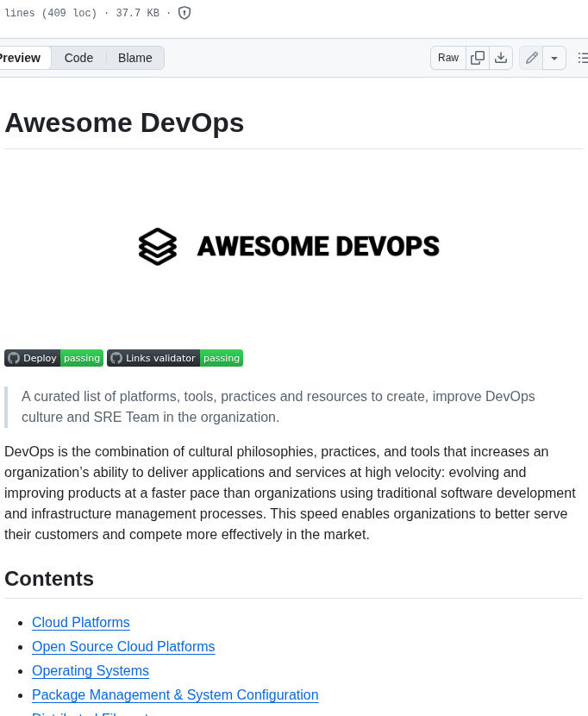Screen dimensions: 588x716
Task: Click the Contents heading
Action: click(x=49, y=579)
